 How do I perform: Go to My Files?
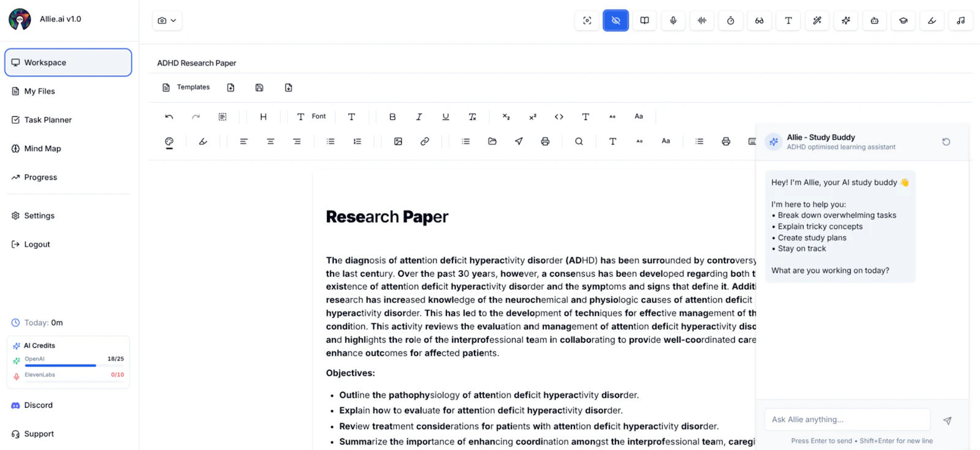pos(68,91)
